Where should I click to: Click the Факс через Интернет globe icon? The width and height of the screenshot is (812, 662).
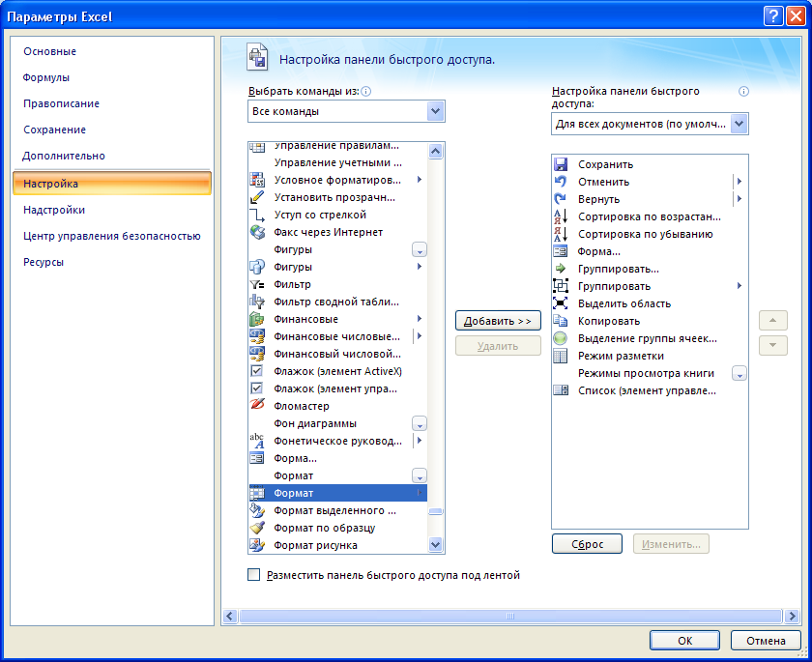pyautogui.click(x=257, y=232)
